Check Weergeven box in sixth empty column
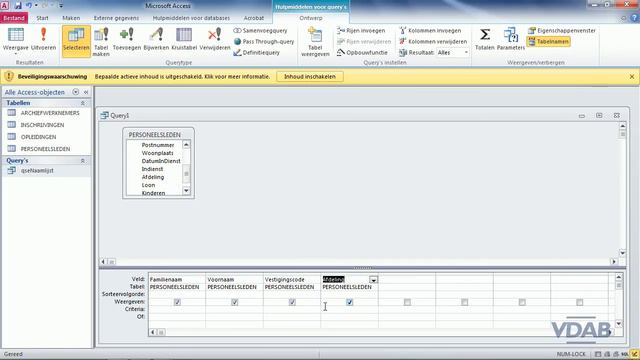The height and width of the screenshot is (360, 640). click(464, 302)
